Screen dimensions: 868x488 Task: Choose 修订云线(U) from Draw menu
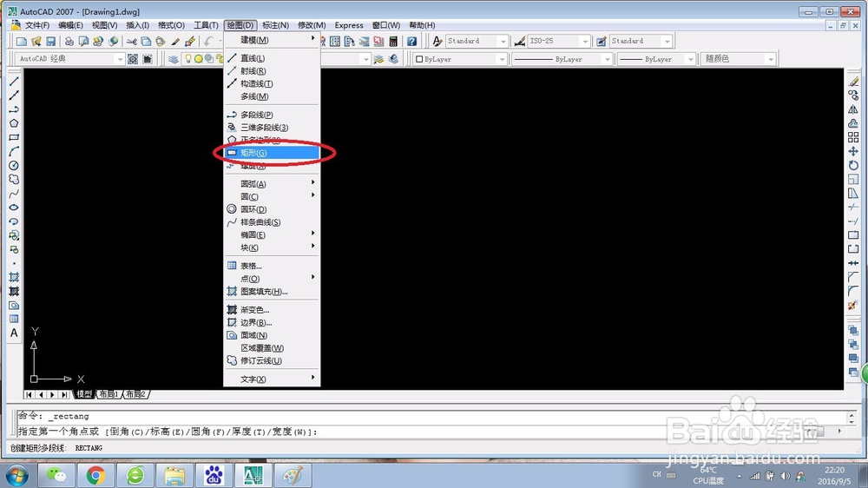[x=272, y=360]
